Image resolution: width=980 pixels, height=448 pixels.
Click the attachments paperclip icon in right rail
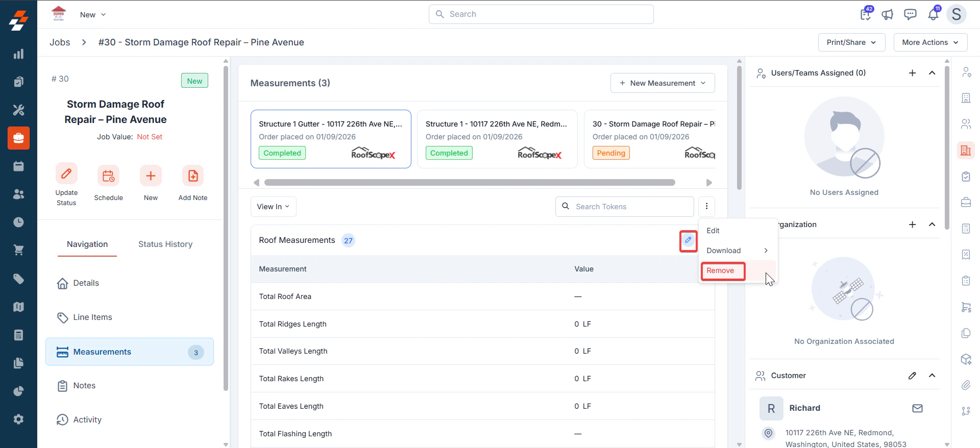click(x=966, y=385)
